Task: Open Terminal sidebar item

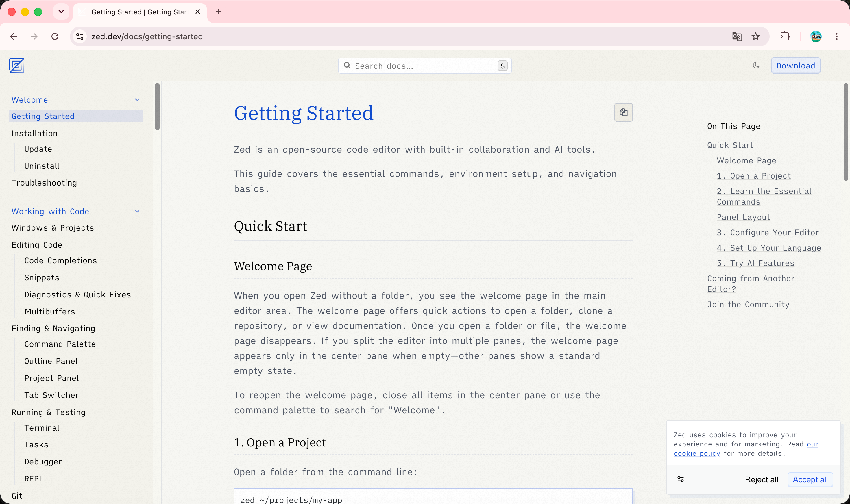Action: coord(42,428)
